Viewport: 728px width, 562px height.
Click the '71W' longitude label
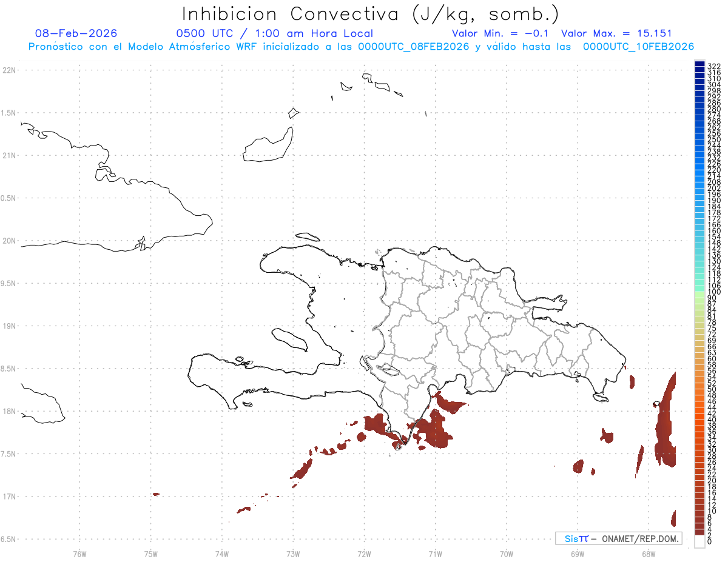435,554
